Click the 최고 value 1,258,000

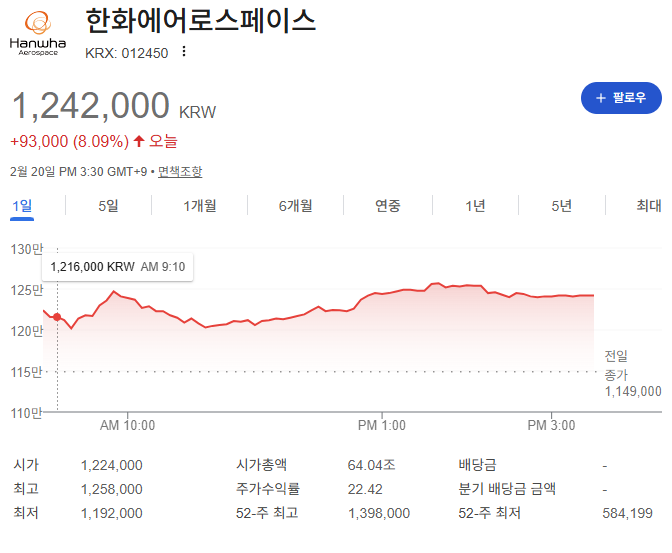[112, 489]
